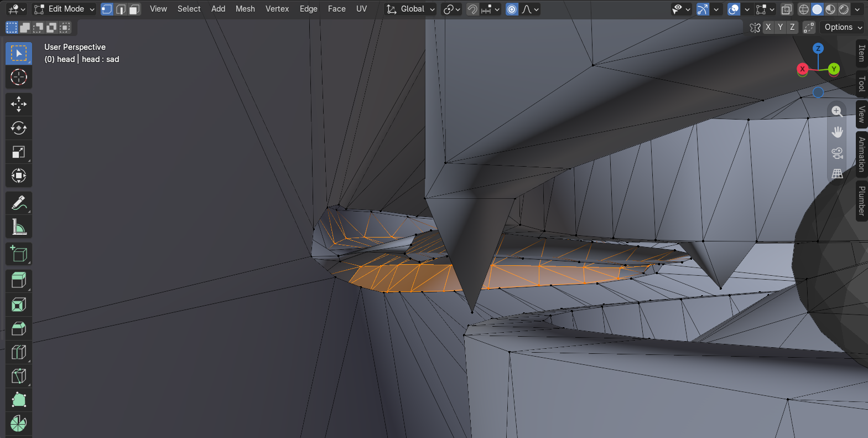Switch to rendered viewport shading
The height and width of the screenshot is (438, 868).
[x=844, y=9]
